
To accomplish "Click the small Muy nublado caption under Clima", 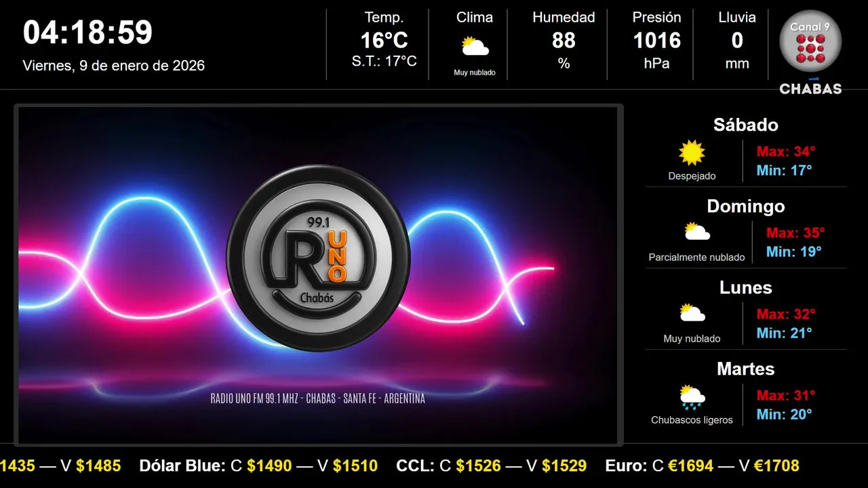I will (475, 73).
